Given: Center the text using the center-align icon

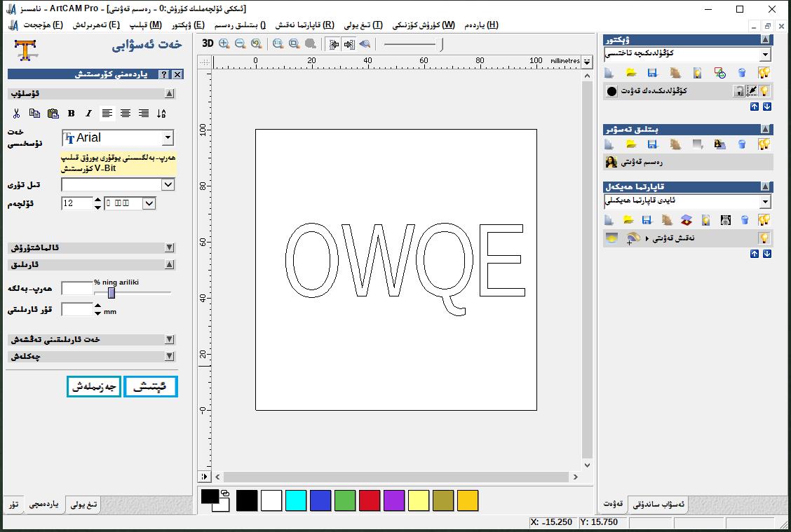Looking at the screenshot, I should (x=125, y=114).
